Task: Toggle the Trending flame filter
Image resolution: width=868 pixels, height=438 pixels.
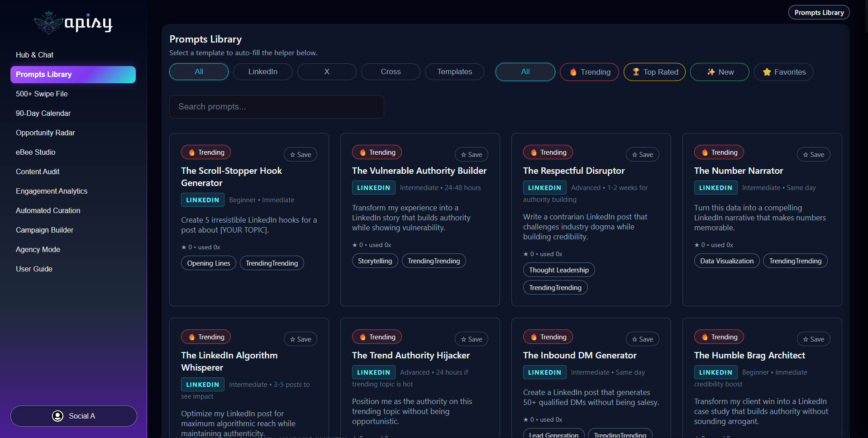Action: [x=589, y=72]
